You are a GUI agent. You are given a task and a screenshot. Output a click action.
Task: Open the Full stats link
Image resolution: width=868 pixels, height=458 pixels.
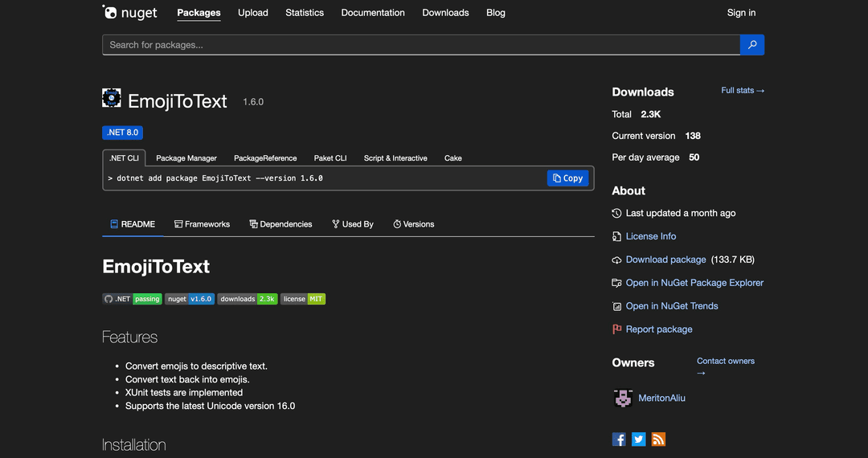tap(743, 90)
